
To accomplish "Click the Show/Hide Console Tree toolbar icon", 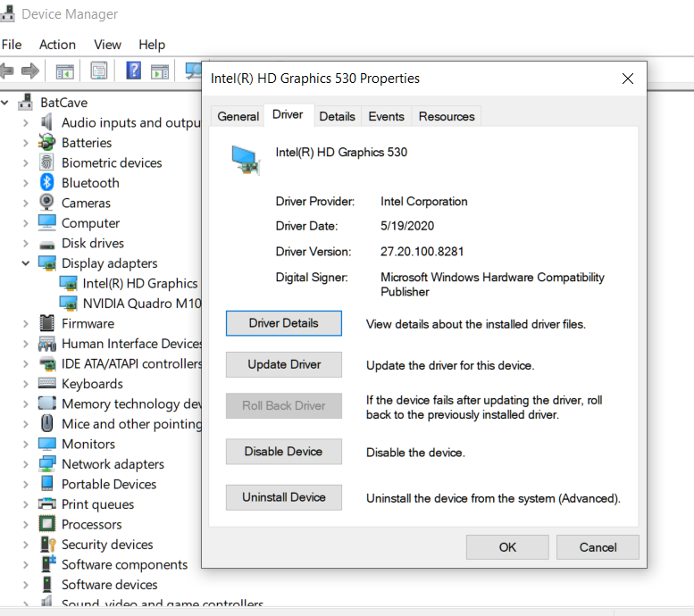I will (x=64, y=71).
